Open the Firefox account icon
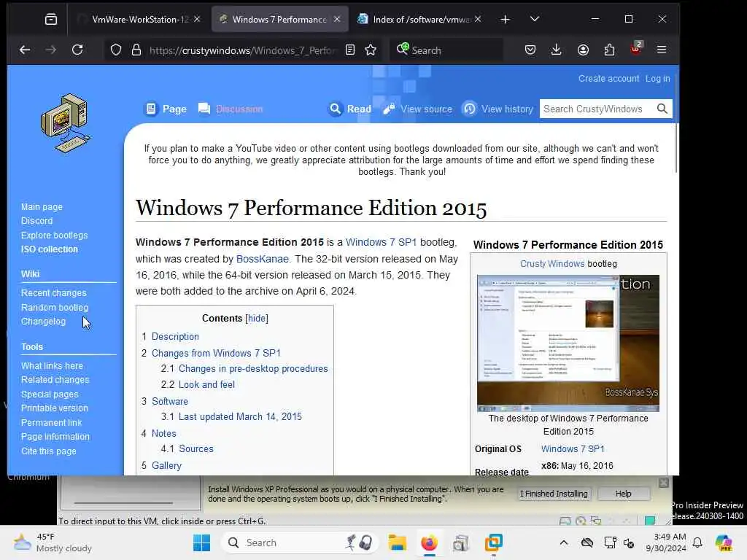 (583, 50)
